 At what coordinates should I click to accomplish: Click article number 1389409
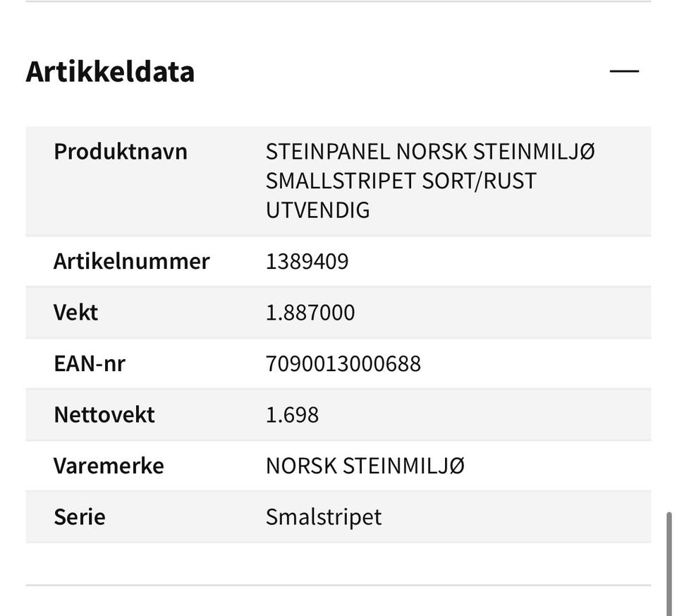[x=307, y=261]
